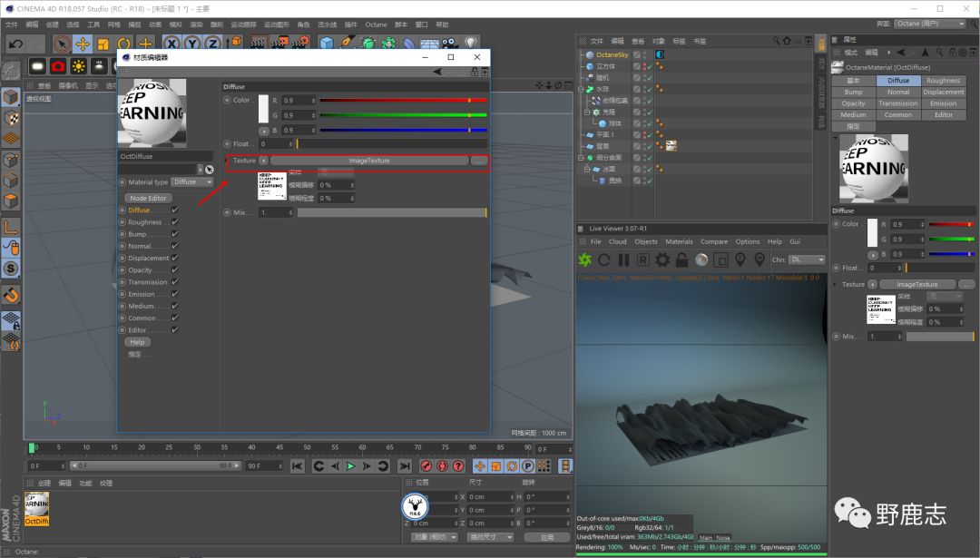Toggle the Displacement channel checkbox
This screenshot has width=980, height=558.
(x=174, y=258)
